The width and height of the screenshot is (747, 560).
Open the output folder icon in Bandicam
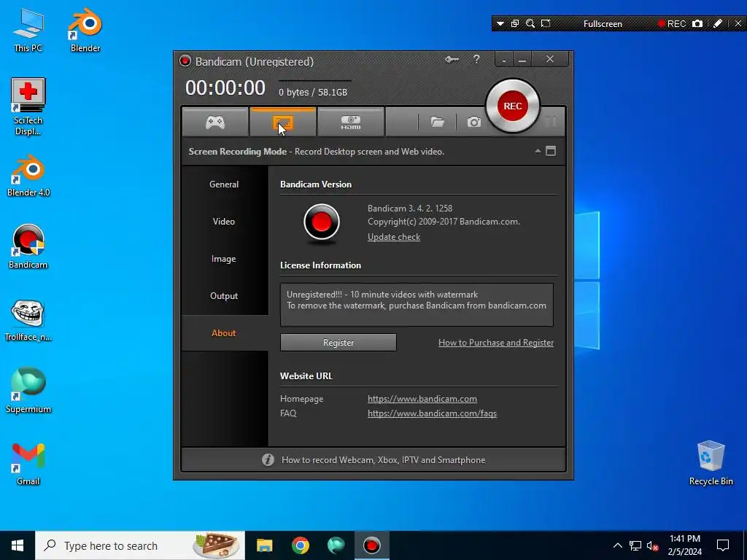coord(438,122)
